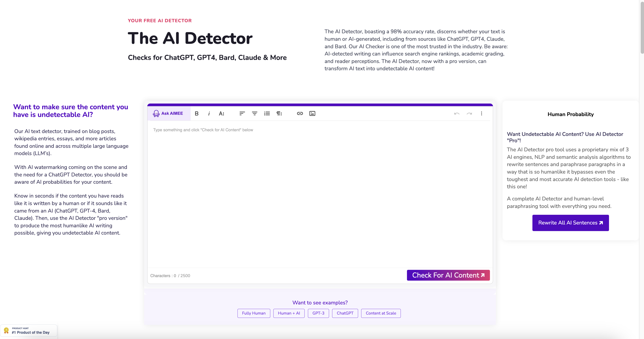Load the ChatGPT example
The width and height of the screenshot is (644, 339).
(x=345, y=313)
